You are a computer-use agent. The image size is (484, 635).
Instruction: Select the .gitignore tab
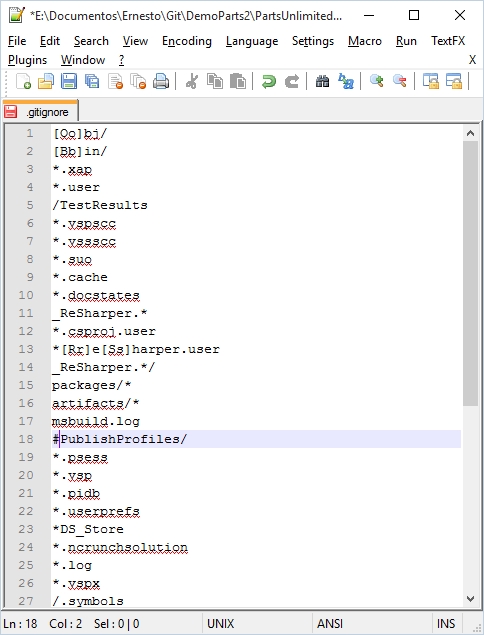pos(40,112)
